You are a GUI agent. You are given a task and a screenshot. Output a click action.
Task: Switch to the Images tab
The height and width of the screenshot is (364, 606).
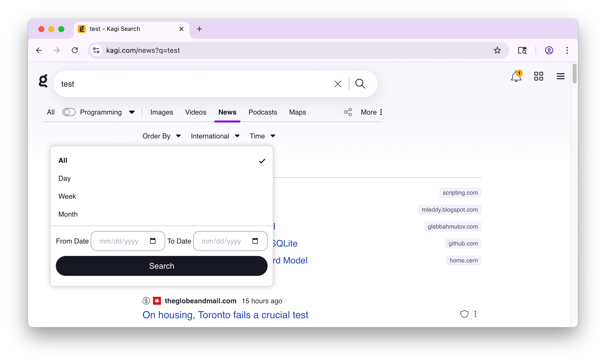(x=161, y=112)
